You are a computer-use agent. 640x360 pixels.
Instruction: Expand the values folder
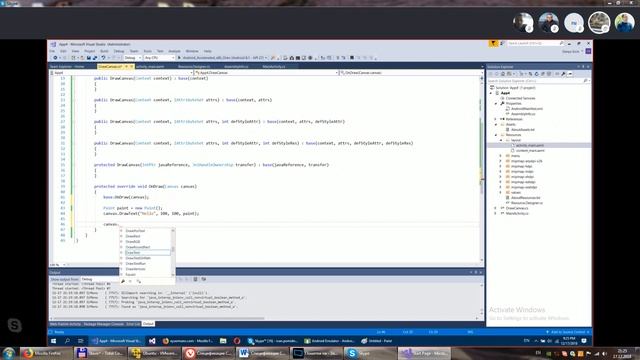point(501,192)
